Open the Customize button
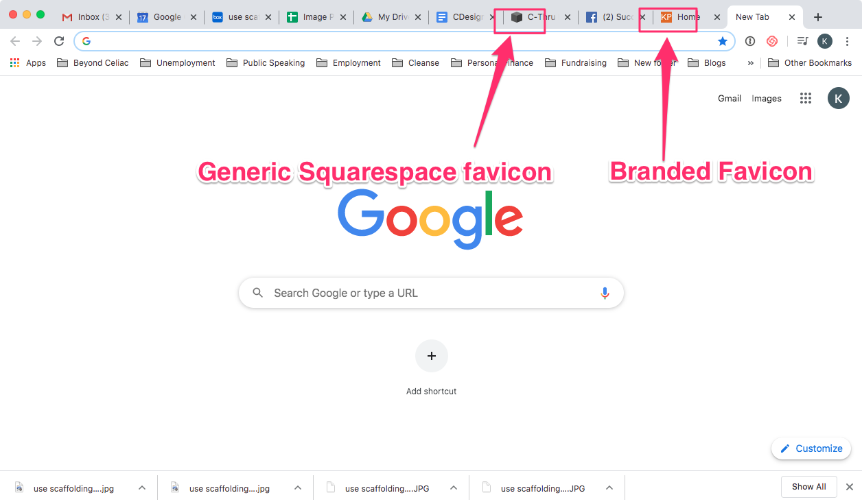The width and height of the screenshot is (862, 504). click(x=811, y=448)
